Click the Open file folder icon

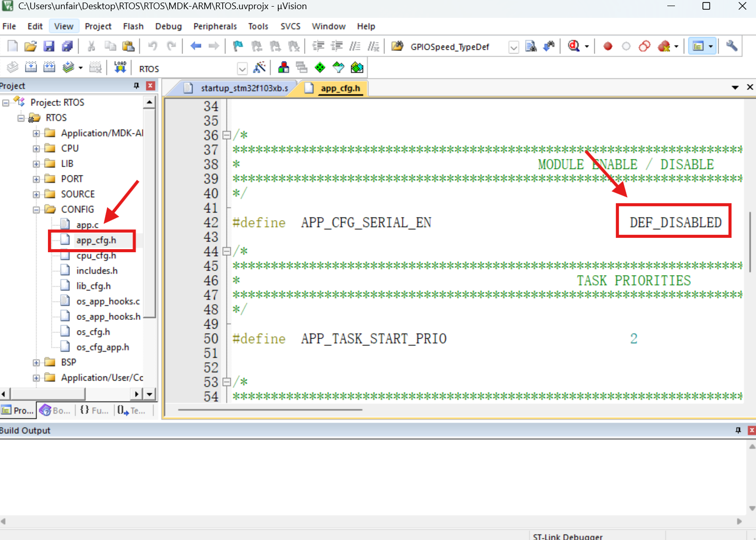(31, 46)
